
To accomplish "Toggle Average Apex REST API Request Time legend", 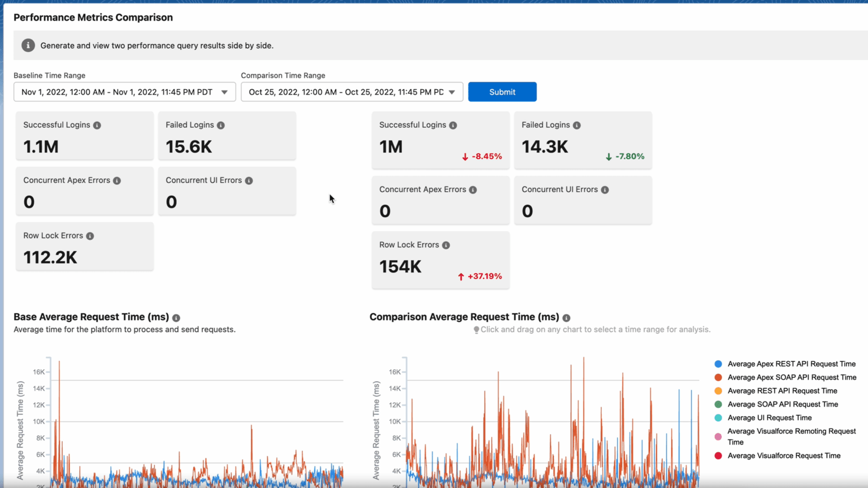I will tap(791, 364).
